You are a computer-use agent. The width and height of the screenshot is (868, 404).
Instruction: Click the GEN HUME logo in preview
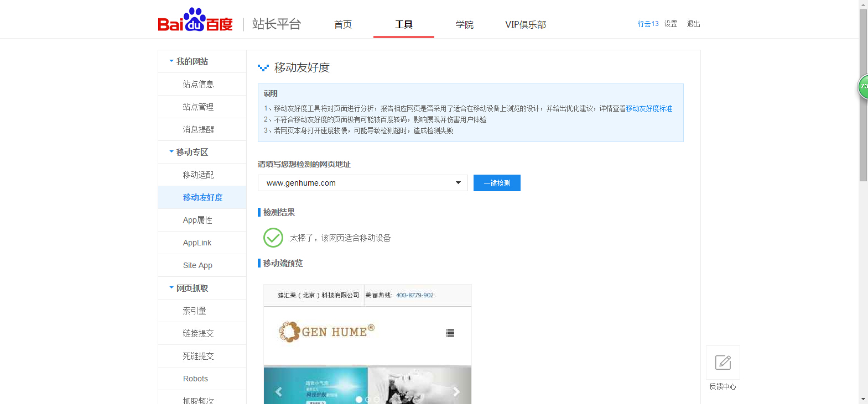click(x=327, y=332)
